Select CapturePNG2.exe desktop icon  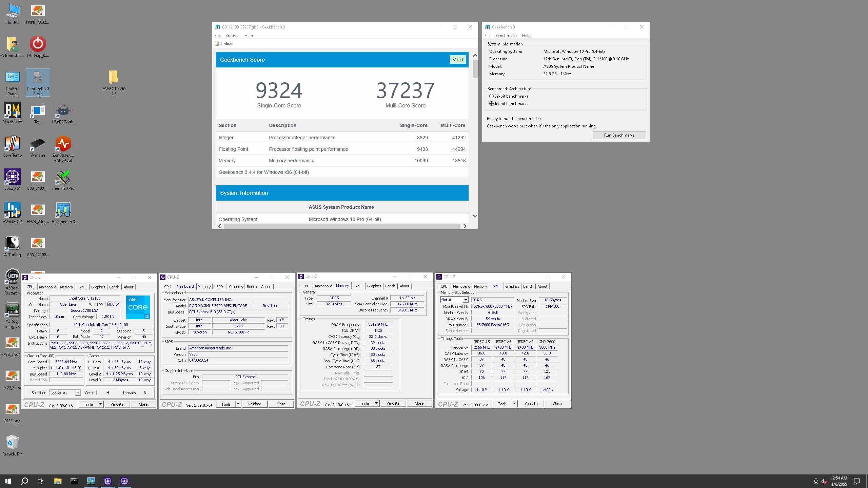[x=38, y=83]
